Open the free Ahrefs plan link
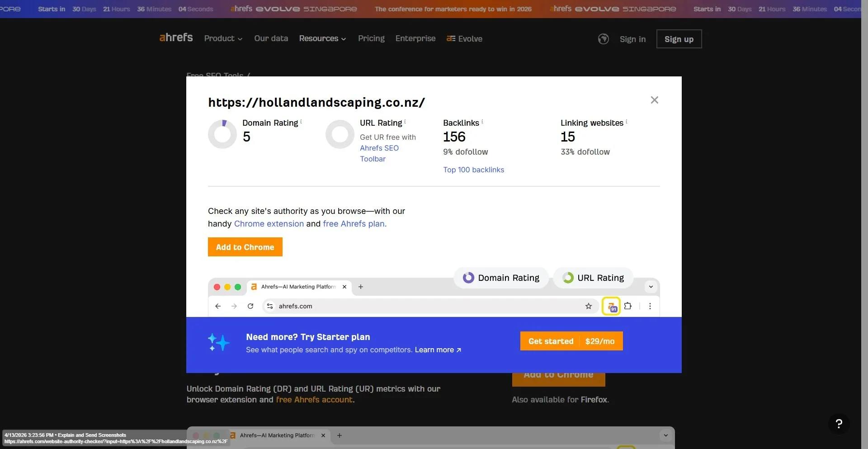 (x=355, y=224)
